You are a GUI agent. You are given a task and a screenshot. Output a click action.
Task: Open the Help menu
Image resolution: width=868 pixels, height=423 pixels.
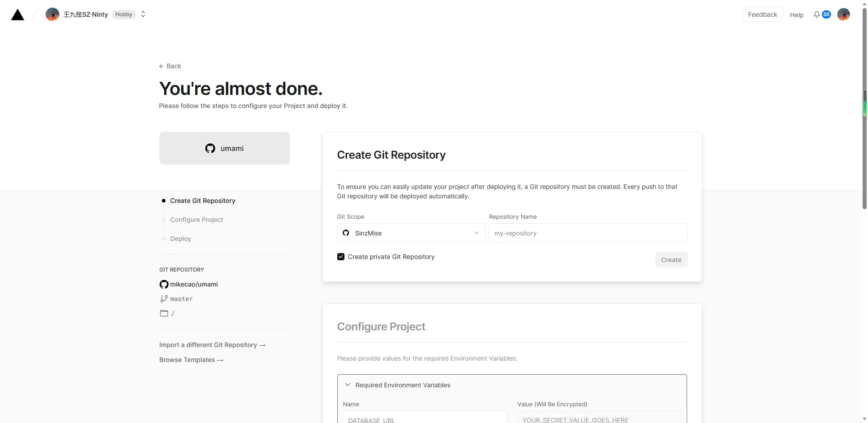click(797, 15)
